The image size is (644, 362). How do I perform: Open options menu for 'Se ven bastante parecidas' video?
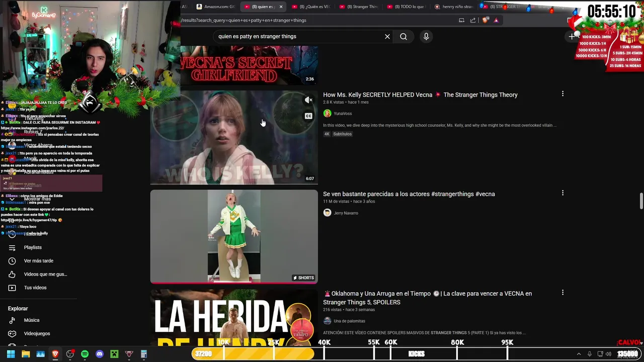point(562,193)
